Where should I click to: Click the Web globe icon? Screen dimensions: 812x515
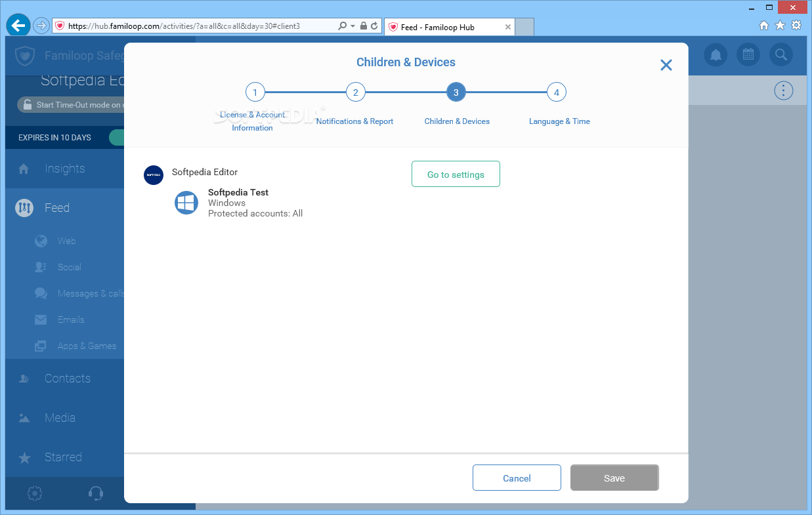point(41,241)
